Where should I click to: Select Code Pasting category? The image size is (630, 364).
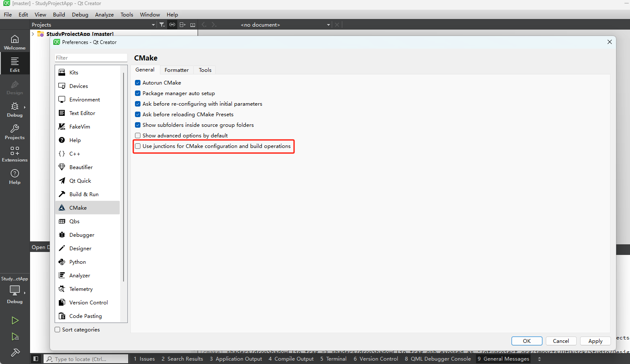pyautogui.click(x=88, y=316)
